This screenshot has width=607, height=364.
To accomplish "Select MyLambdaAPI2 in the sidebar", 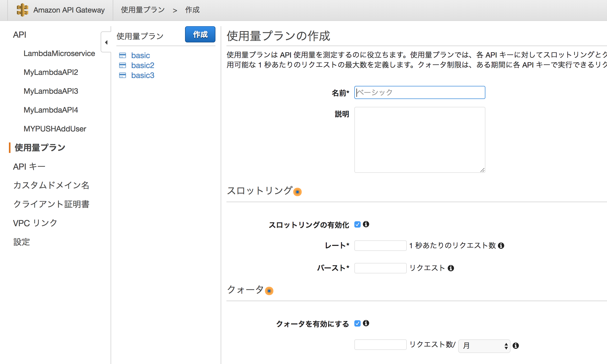I will pyautogui.click(x=51, y=72).
